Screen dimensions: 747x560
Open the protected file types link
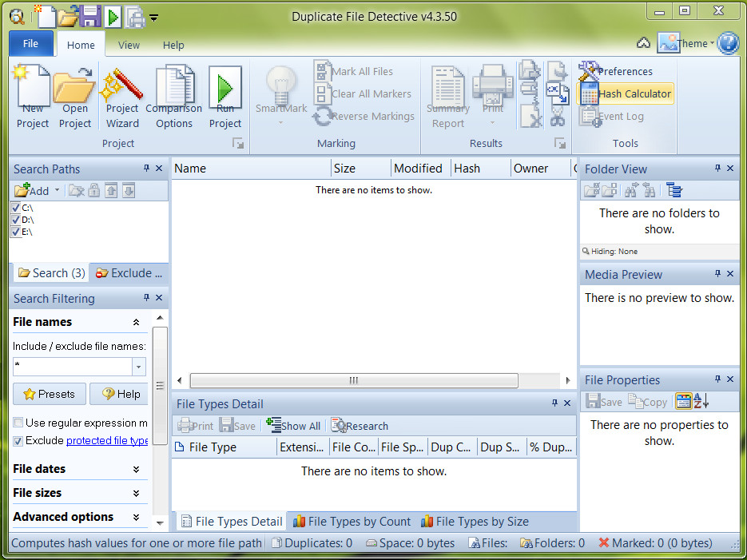coord(107,441)
